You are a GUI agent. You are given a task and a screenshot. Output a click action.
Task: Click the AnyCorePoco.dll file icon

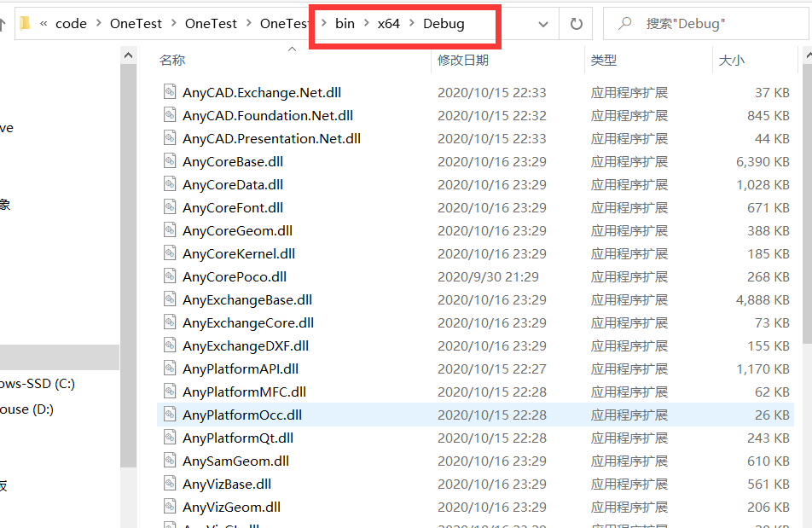[x=168, y=276]
